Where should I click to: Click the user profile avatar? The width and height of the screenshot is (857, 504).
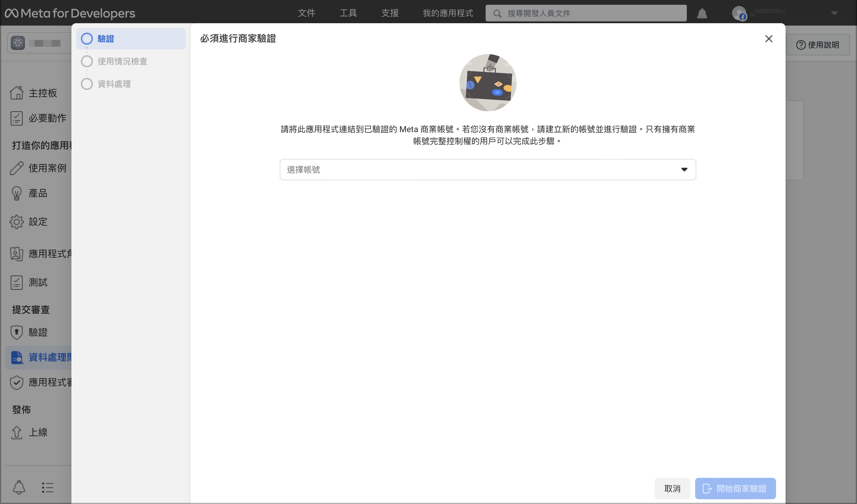739,13
